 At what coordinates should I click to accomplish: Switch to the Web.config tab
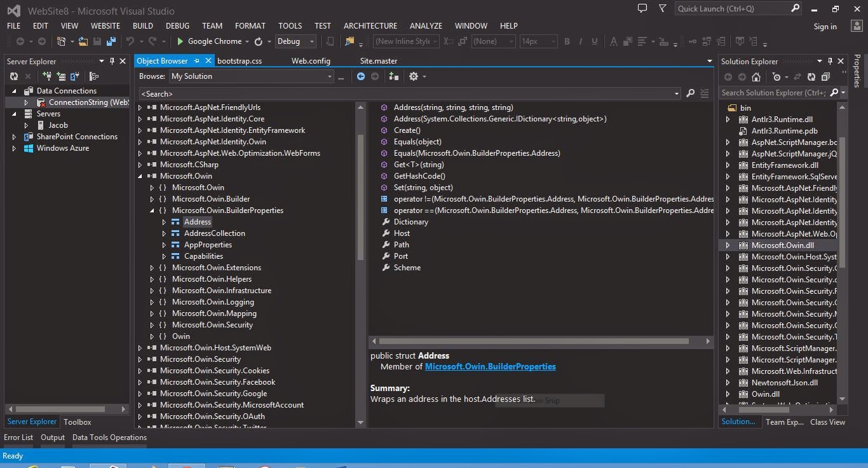pos(311,60)
